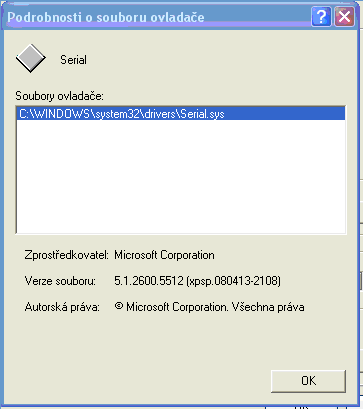
Task: Click the OK button
Action: (x=308, y=381)
